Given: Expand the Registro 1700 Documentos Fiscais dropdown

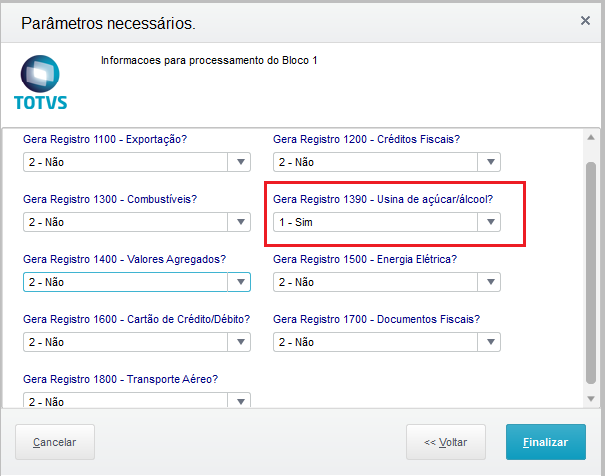Looking at the screenshot, I should click(x=490, y=342).
